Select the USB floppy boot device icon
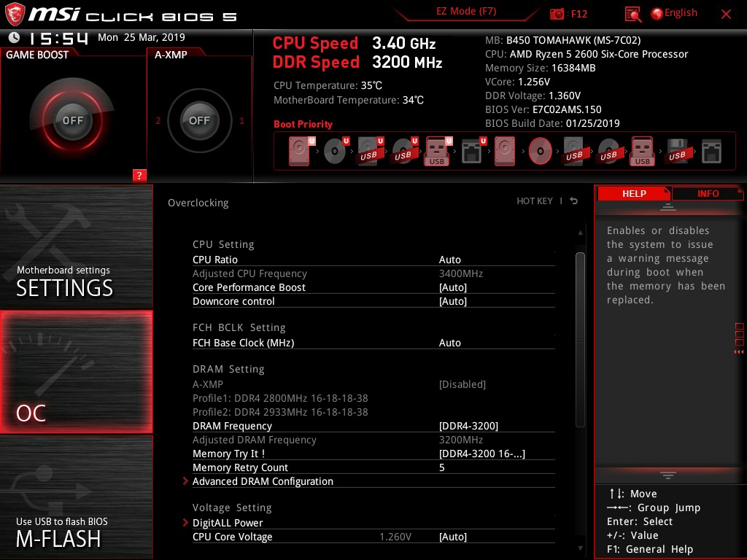 [x=678, y=151]
